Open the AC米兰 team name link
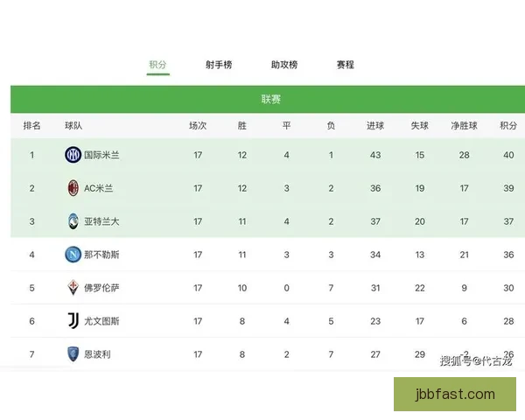525x420 pixels. point(99,188)
